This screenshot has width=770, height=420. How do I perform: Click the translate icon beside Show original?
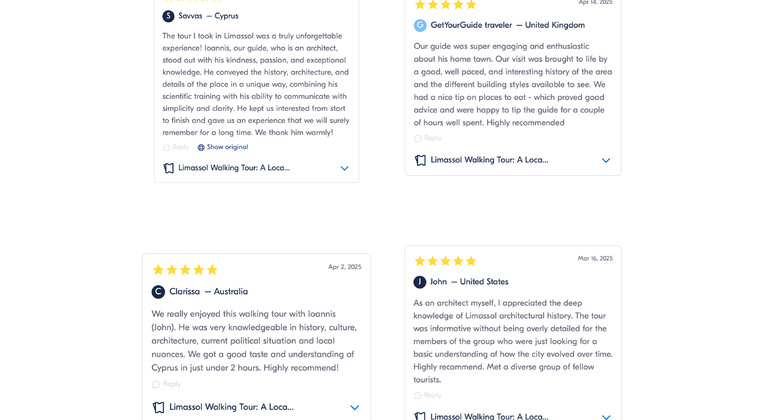coord(201,147)
